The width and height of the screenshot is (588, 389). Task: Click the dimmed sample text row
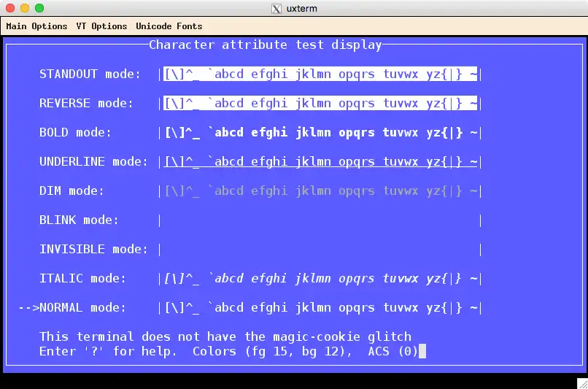coord(320,191)
